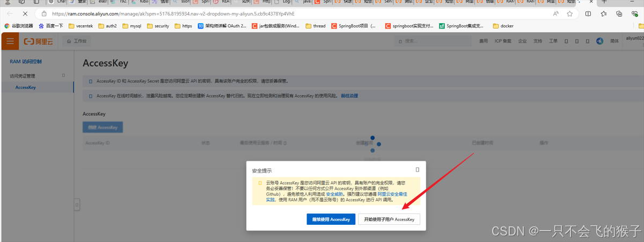
Task: Collapse 访问凭证管理 sidebar group
Action: point(63,75)
